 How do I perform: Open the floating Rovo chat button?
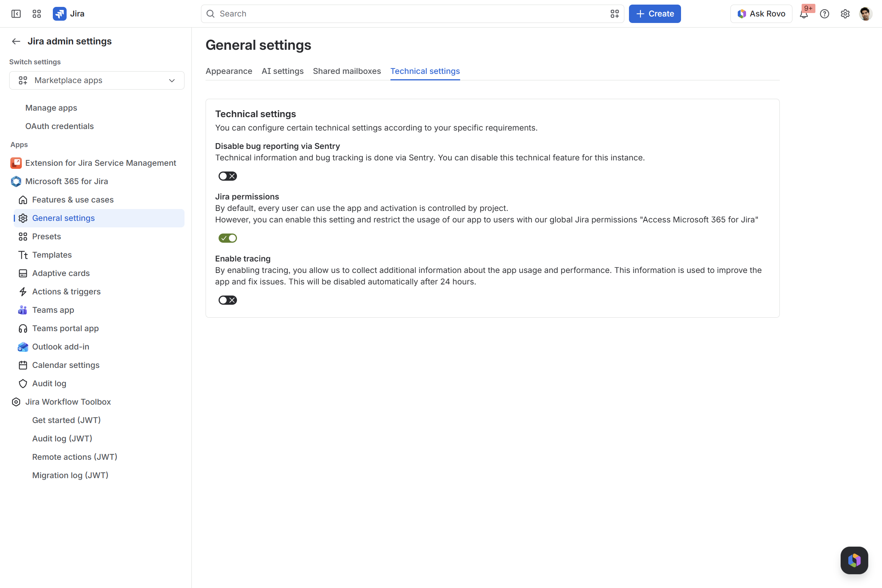click(x=854, y=560)
